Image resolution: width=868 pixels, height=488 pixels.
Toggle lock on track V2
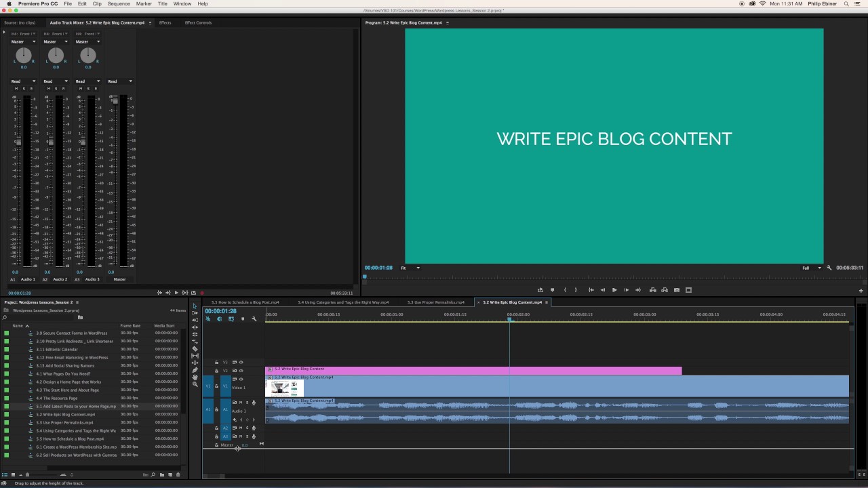(x=216, y=371)
